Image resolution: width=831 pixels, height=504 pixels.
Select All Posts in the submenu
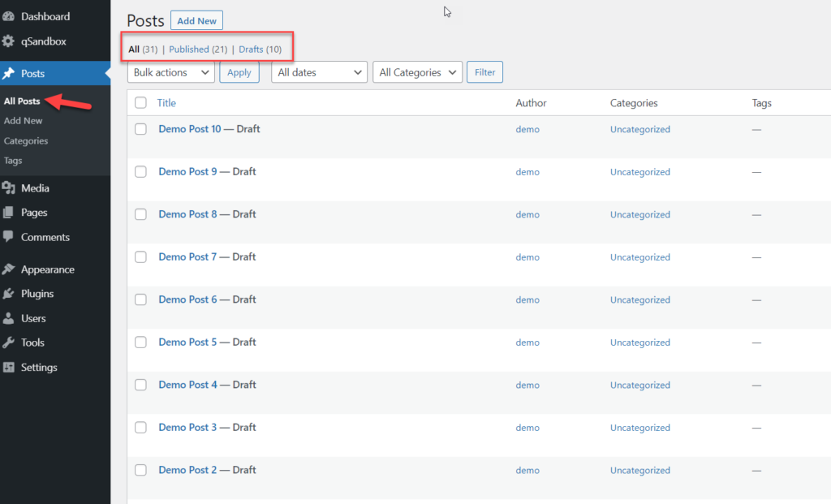[22, 101]
